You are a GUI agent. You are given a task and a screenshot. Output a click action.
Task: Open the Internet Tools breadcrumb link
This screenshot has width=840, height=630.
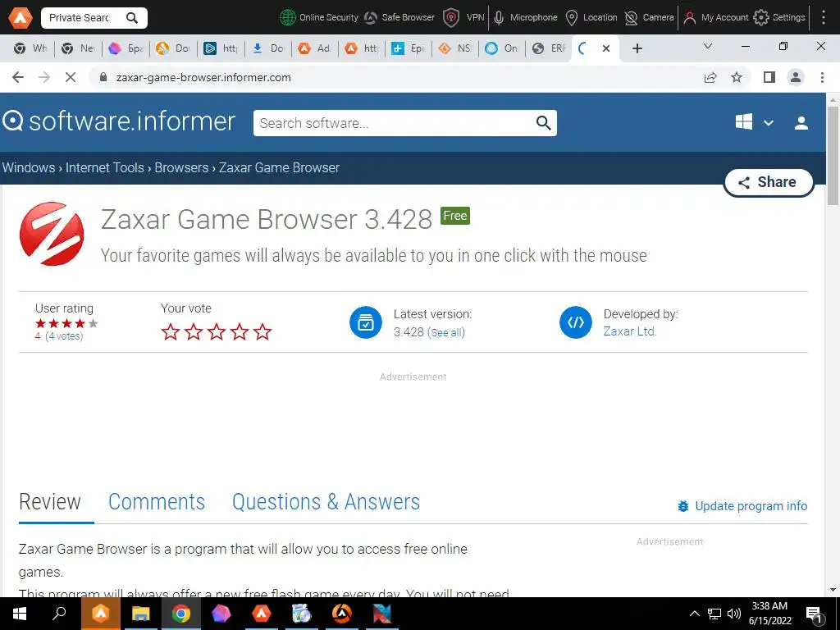[x=104, y=167]
